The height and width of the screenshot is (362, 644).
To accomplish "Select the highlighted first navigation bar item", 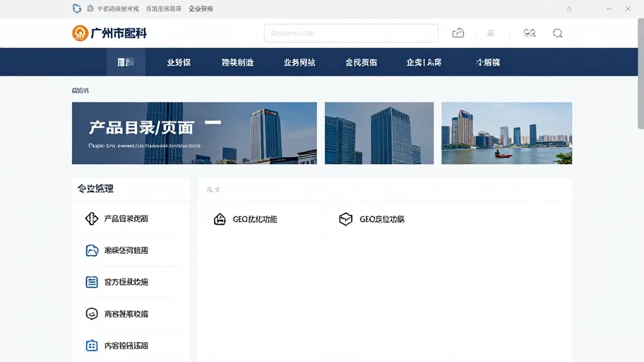I will click(x=126, y=62).
